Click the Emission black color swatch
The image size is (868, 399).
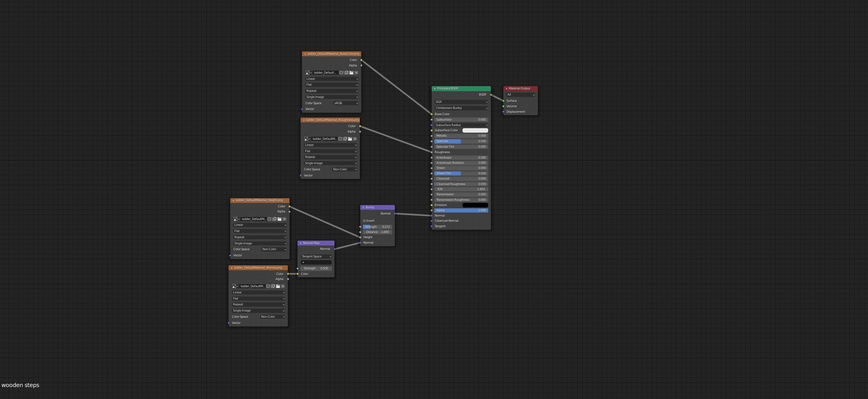(x=475, y=205)
